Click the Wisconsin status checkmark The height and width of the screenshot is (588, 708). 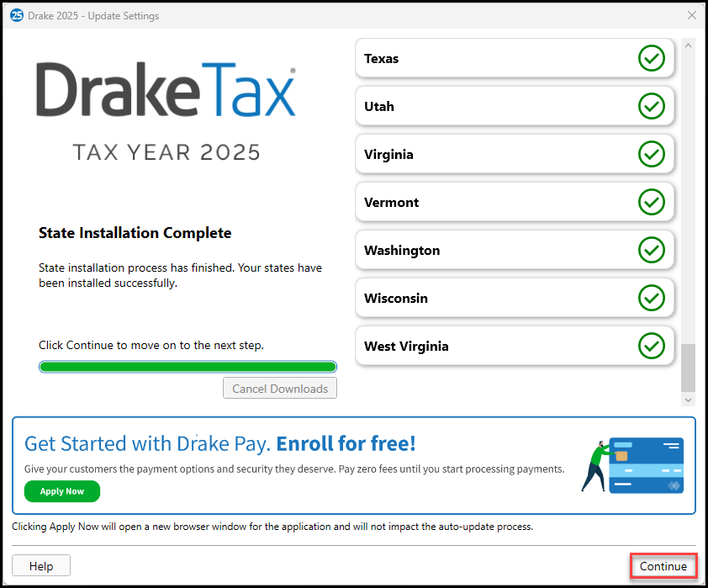[x=651, y=299]
